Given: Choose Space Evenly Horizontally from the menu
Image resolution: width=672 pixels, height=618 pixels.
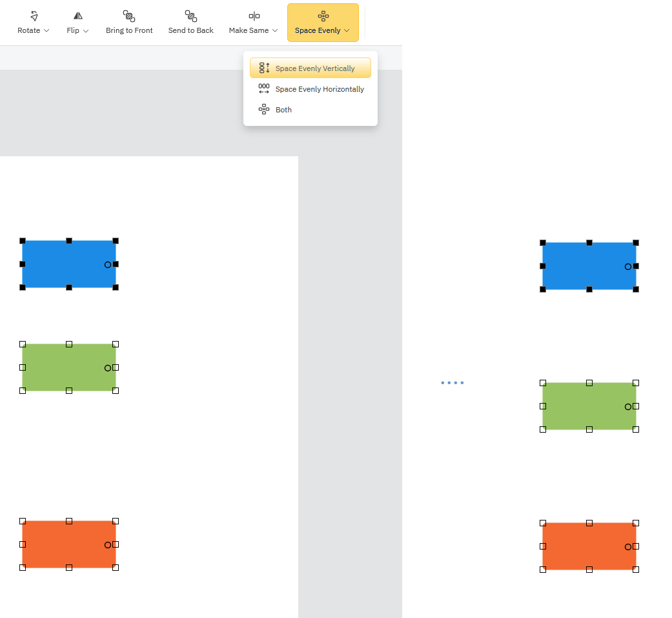Looking at the screenshot, I should (x=320, y=89).
